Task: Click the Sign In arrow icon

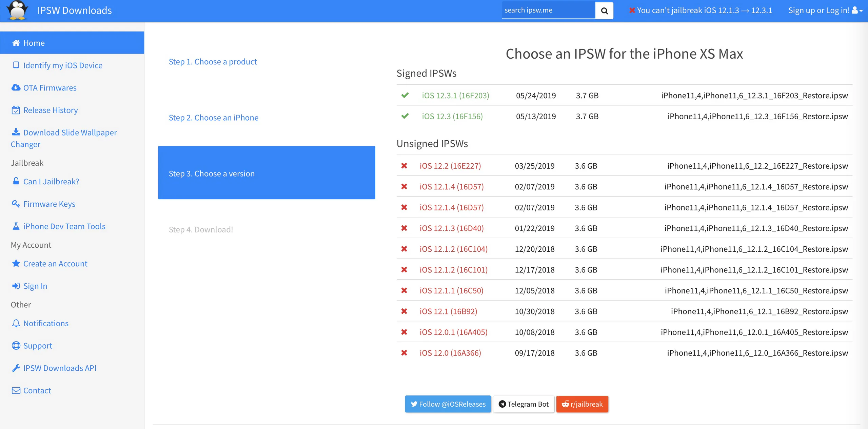Action: click(16, 286)
